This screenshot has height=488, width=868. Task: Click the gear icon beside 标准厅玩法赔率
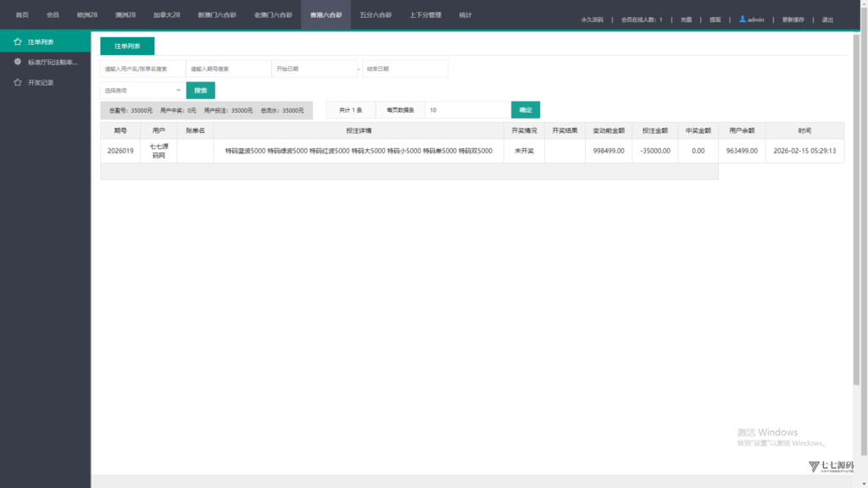[17, 62]
